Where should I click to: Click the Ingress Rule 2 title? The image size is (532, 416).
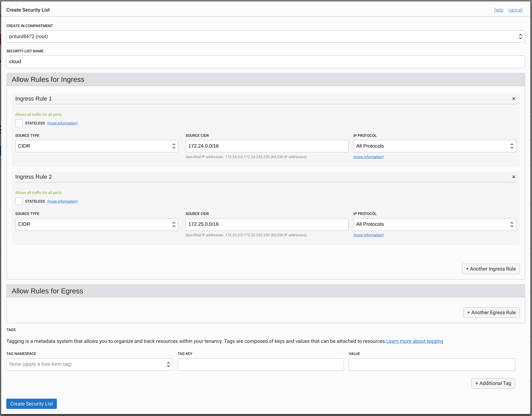tap(33, 177)
